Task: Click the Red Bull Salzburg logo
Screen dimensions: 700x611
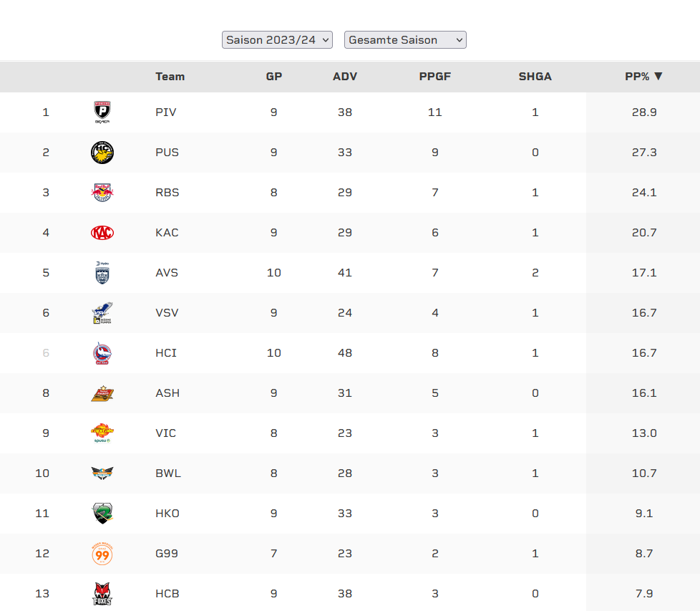Action: coord(102,192)
